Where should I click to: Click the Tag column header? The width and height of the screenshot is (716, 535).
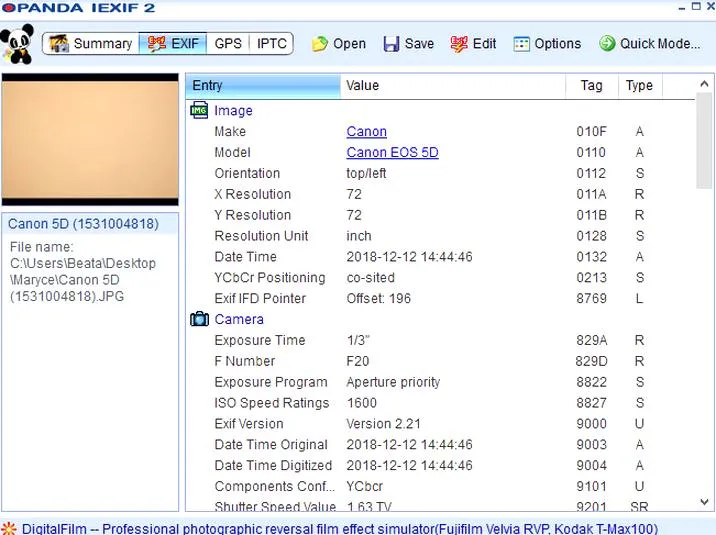(x=592, y=86)
